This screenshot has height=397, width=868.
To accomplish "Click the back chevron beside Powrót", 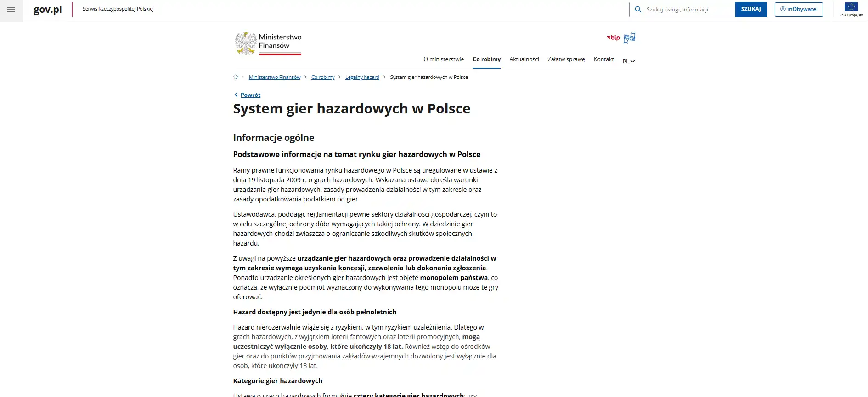I will 236,95.
